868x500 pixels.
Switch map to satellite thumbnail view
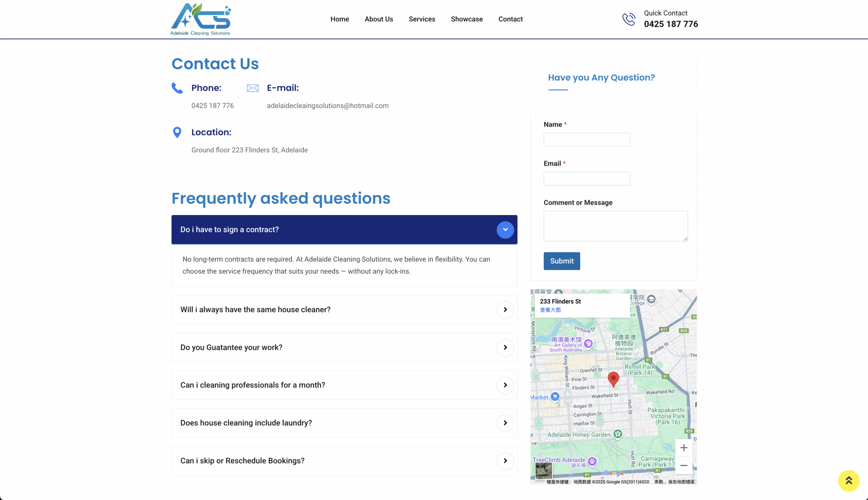543,470
